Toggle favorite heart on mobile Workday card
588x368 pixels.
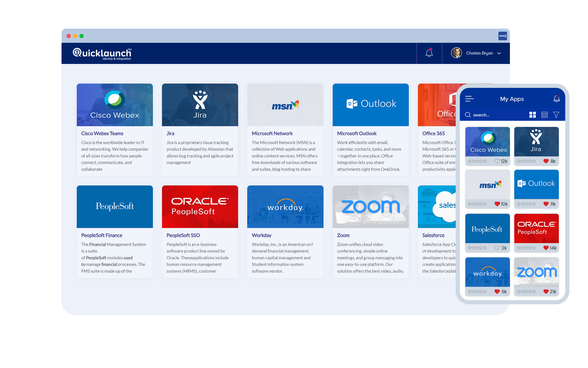point(497,292)
